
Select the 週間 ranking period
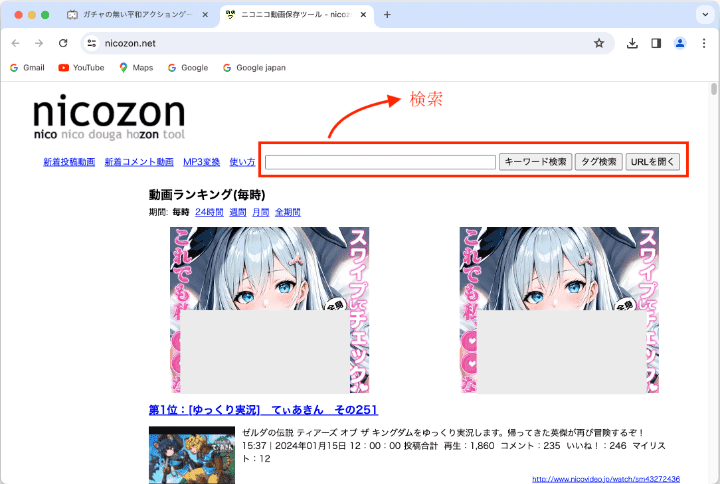(x=238, y=212)
